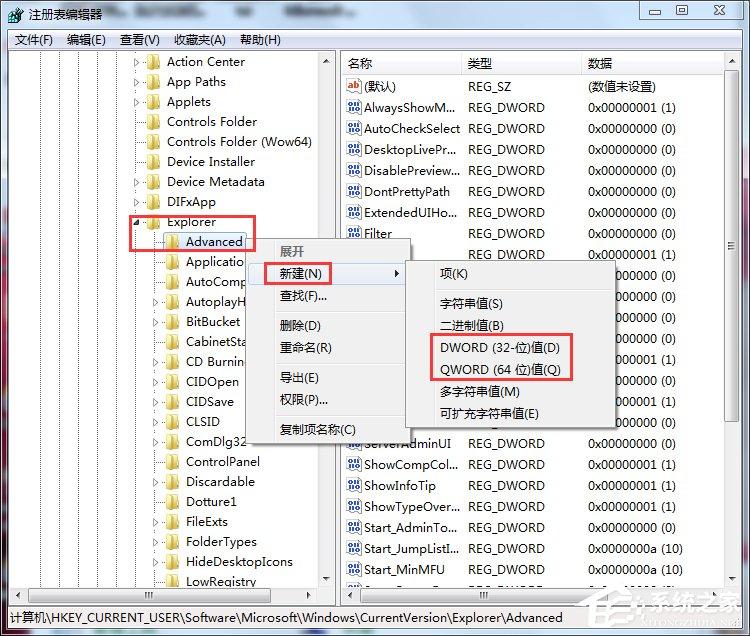Screen dimensions: 750x636
Task: Expand the CLSID tree node
Action: point(155,422)
